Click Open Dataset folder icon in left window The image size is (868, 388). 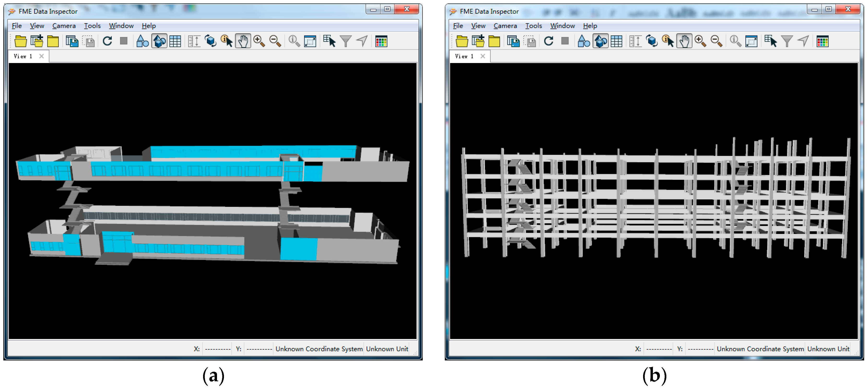(x=21, y=41)
